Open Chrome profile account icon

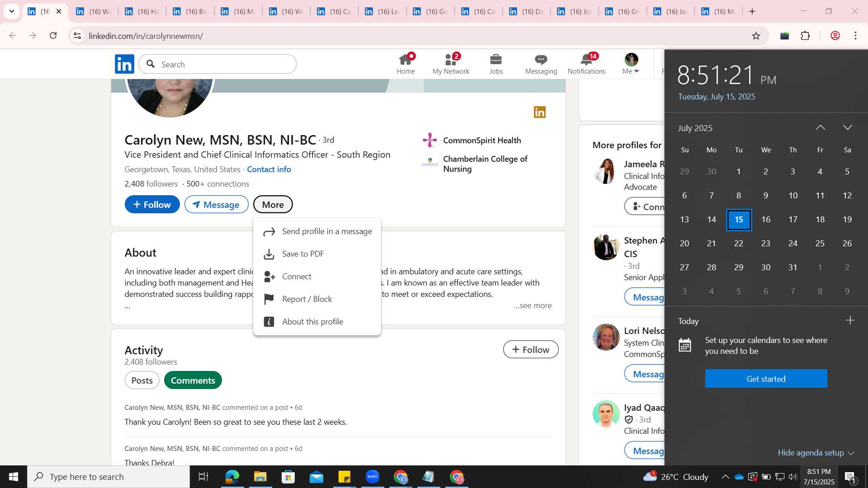[835, 36]
